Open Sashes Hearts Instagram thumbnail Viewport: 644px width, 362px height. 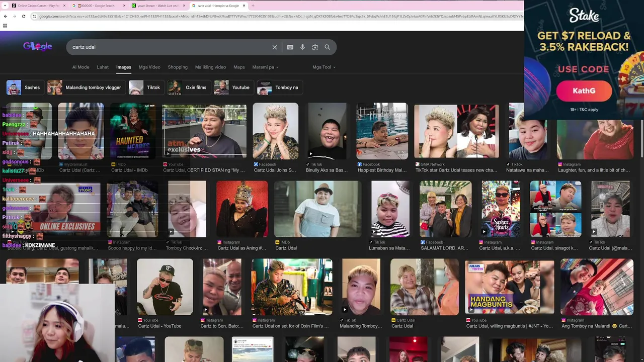point(501,209)
